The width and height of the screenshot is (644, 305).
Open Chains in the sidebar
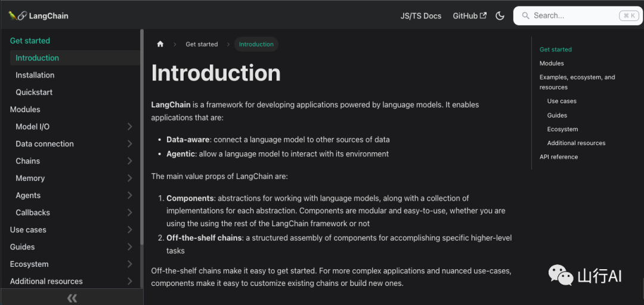click(x=28, y=161)
